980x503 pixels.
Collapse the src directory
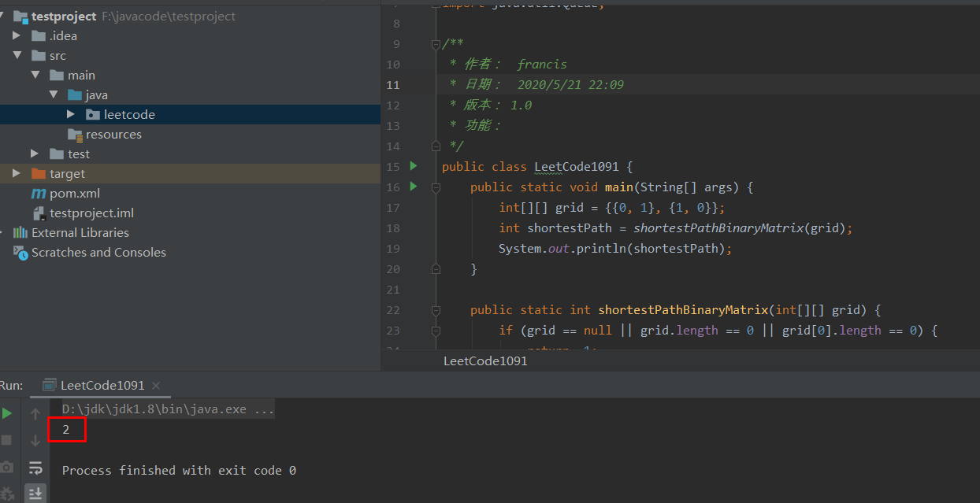[17, 55]
